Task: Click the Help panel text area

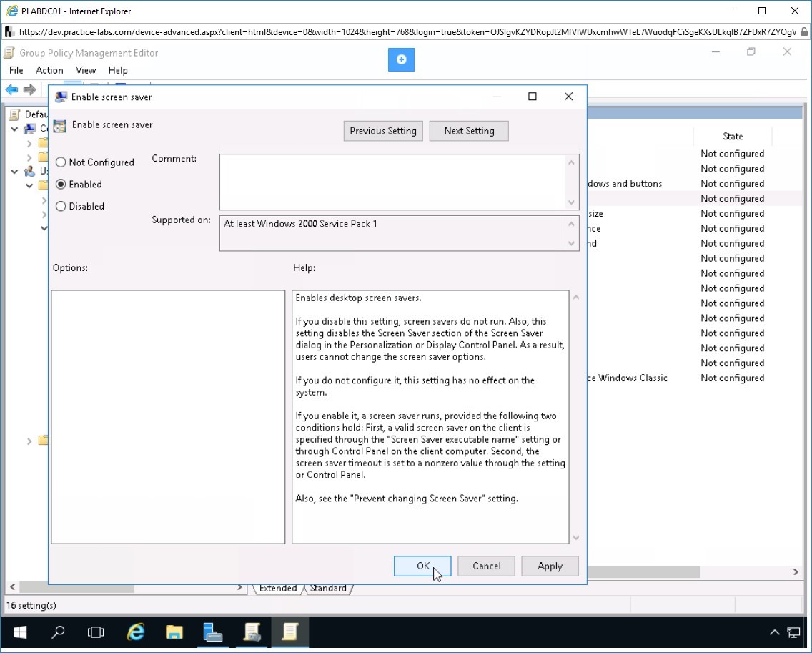Action: (430, 417)
